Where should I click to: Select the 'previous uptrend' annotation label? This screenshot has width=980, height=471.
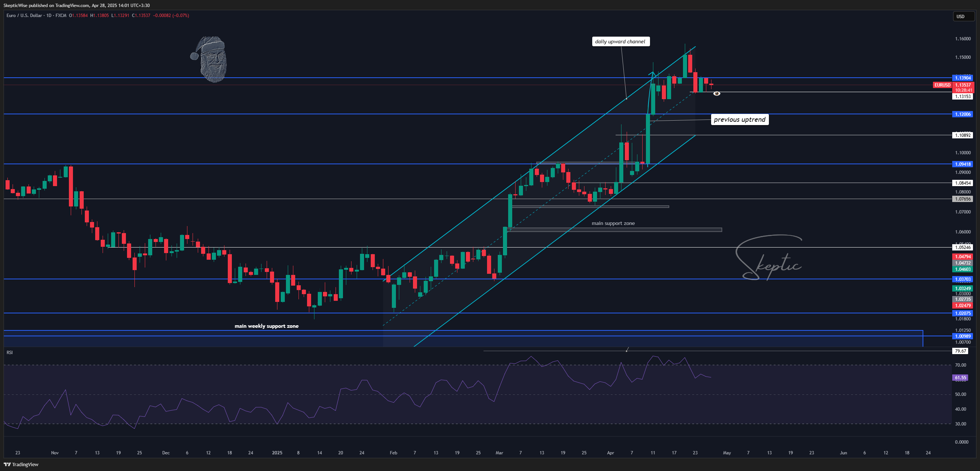click(740, 120)
